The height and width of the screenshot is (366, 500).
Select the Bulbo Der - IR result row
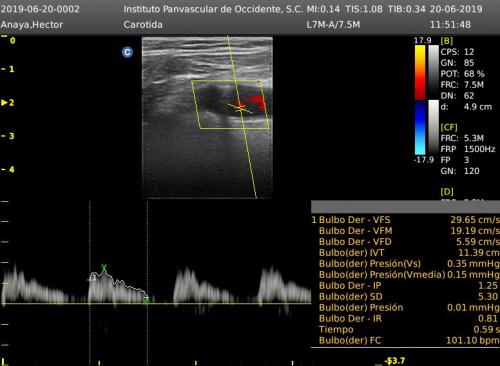pos(405,319)
